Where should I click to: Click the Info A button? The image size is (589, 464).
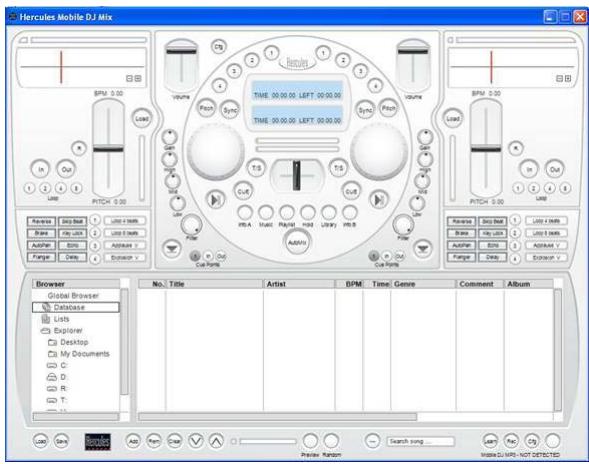(245, 213)
